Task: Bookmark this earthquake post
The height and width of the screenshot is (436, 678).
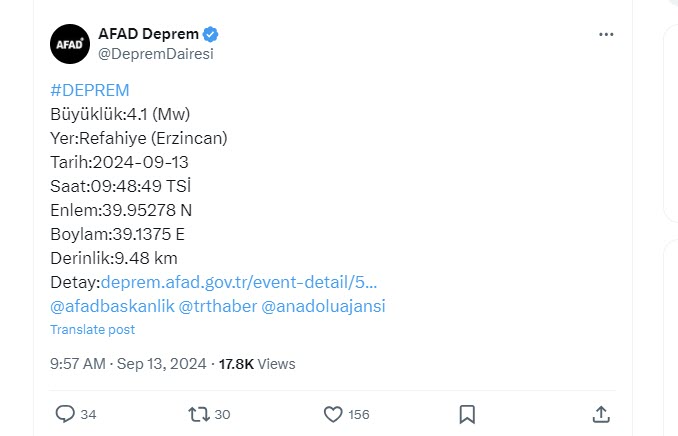Action: point(467,414)
